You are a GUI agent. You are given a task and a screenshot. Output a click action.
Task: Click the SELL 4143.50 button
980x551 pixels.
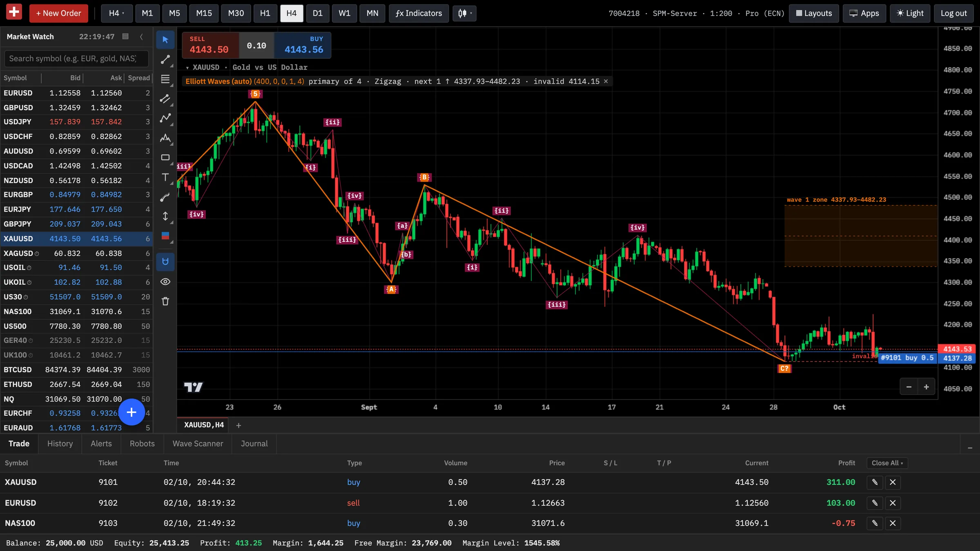coord(210,45)
